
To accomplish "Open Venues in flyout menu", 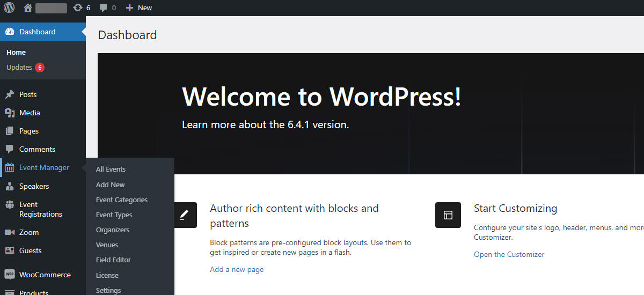I will (x=107, y=245).
